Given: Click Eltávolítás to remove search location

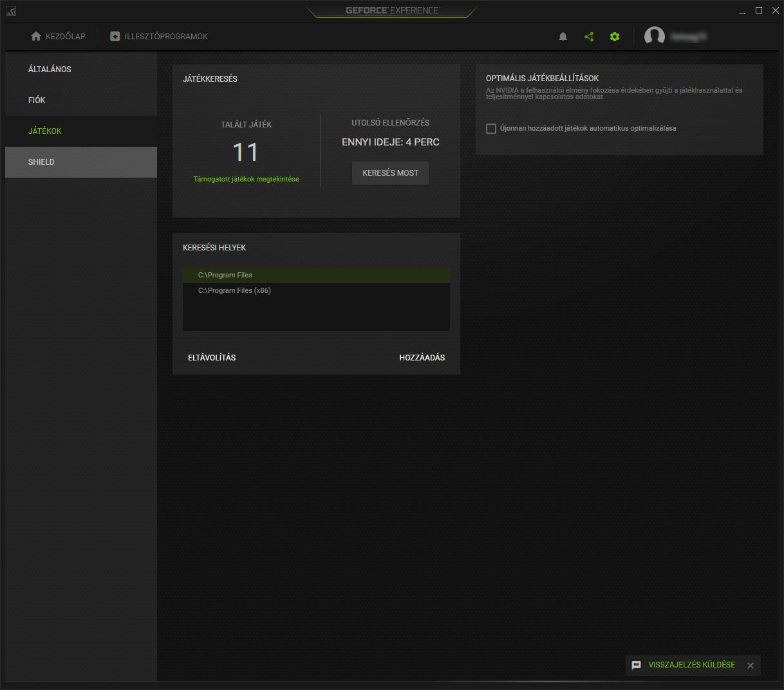Looking at the screenshot, I should [x=212, y=357].
